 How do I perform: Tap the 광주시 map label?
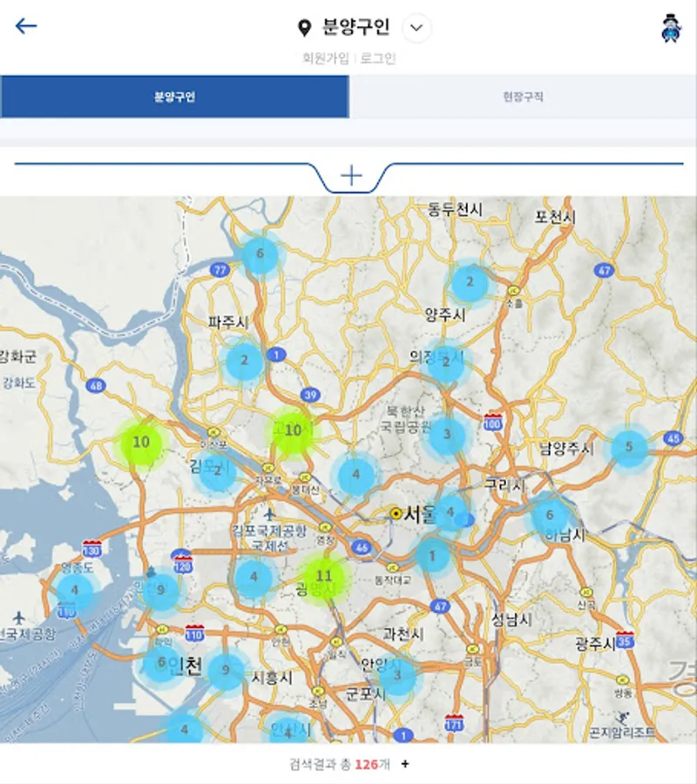(595, 644)
